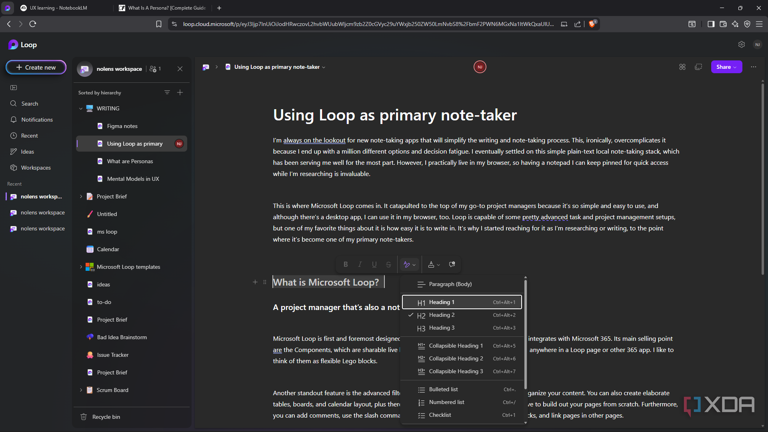This screenshot has height=432, width=768.
Task: Open the copy component icon near Share
Action: (x=698, y=67)
